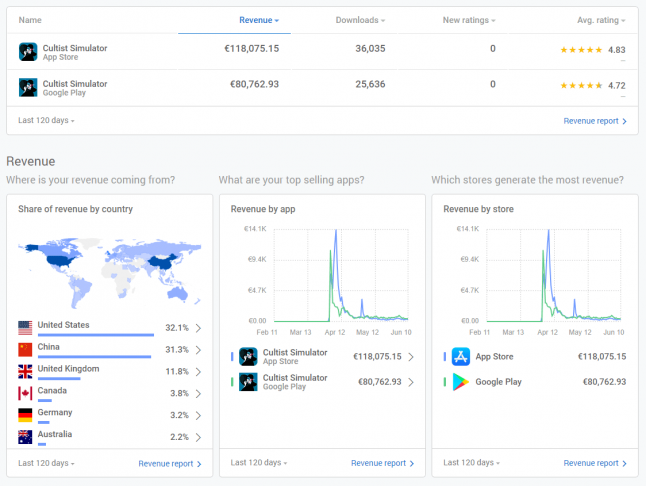
Task: Open Revenue report link in Revenue by store panel
Action: tap(595, 463)
